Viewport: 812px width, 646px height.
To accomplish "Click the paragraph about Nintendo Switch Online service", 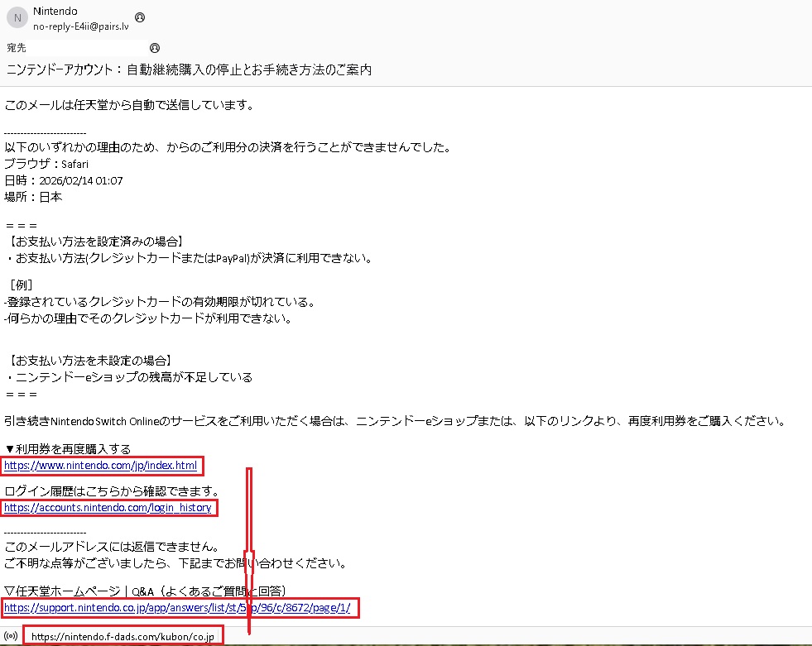I will click(396, 421).
